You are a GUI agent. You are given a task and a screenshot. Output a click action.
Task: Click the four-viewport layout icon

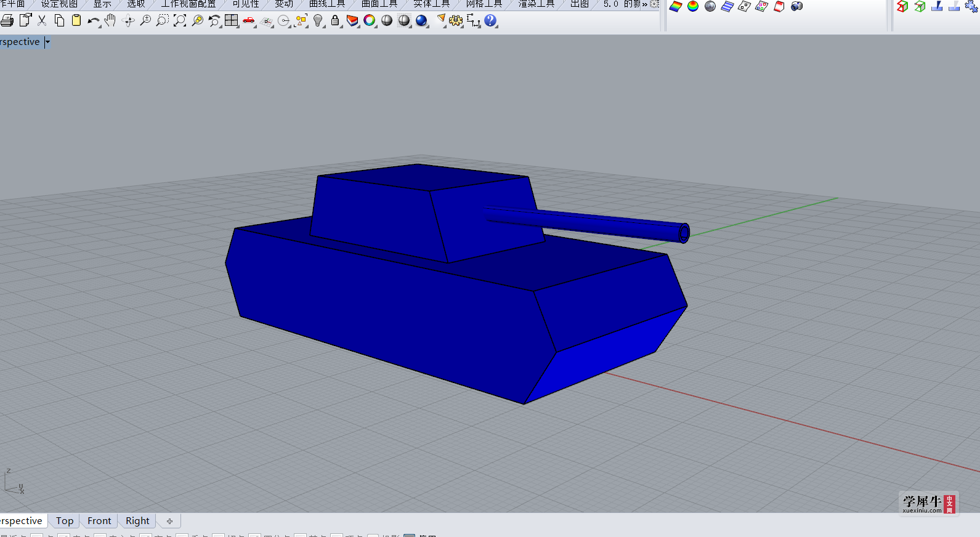[232, 20]
